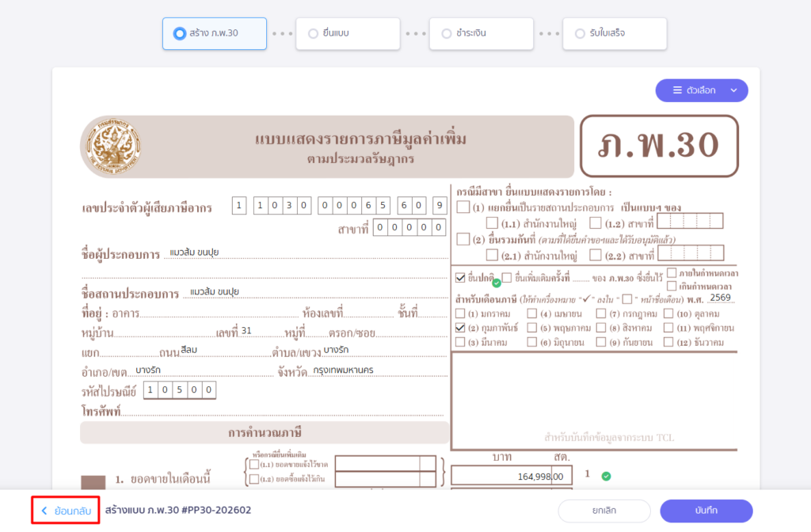
Task: Click the circle icon on ชำระเงิน step
Action: 447,34
